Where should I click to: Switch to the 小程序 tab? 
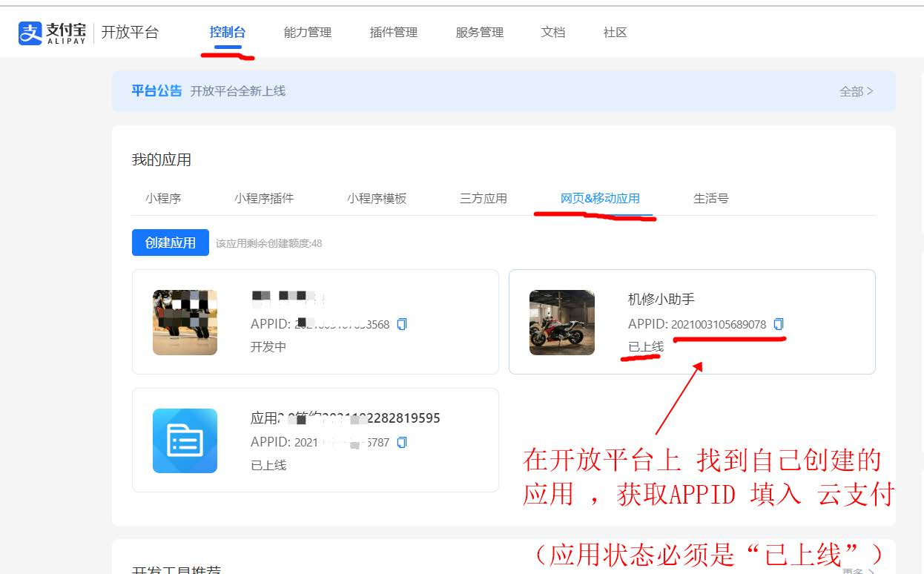point(163,199)
